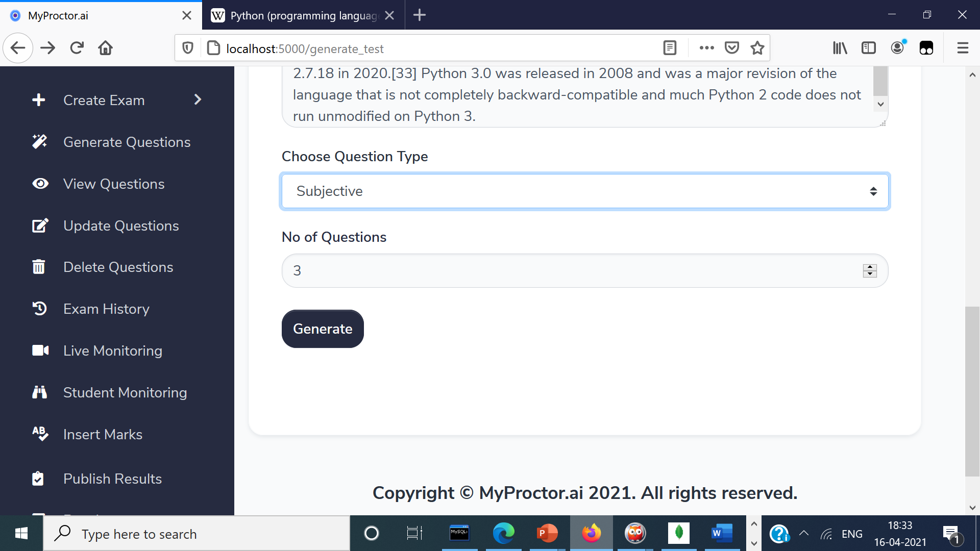Click the Student Monitoring binoculars icon
The width and height of the screenshot is (980, 551).
(x=39, y=392)
